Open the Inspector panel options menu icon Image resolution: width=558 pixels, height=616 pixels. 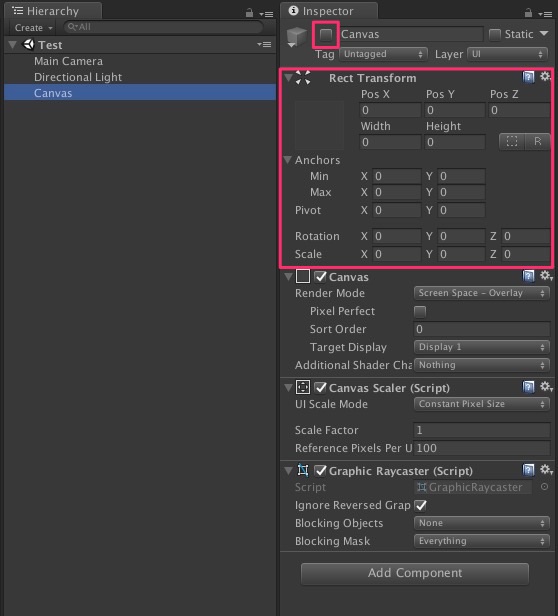[545, 14]
